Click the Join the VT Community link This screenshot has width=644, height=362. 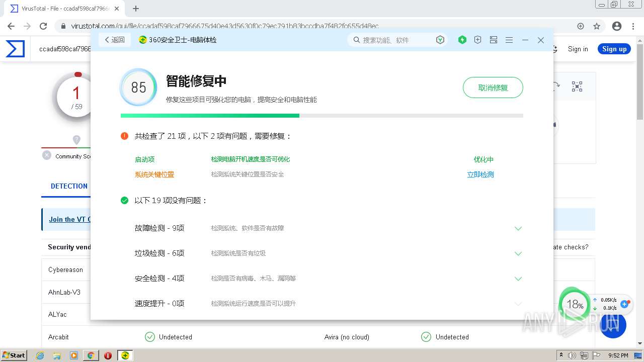click(70, 219)
